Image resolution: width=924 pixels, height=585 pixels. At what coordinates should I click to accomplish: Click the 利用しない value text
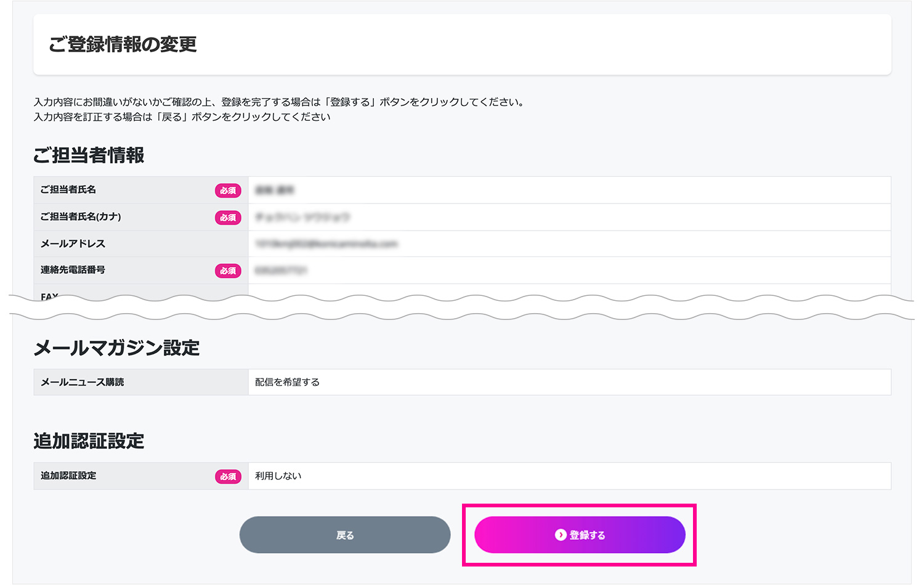coord(278,476)
